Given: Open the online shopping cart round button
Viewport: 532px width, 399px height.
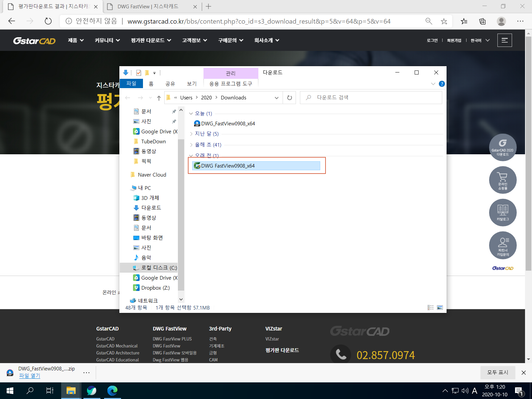Looking at the screenshot, I should pyautogui.click(x=502, y=180).
